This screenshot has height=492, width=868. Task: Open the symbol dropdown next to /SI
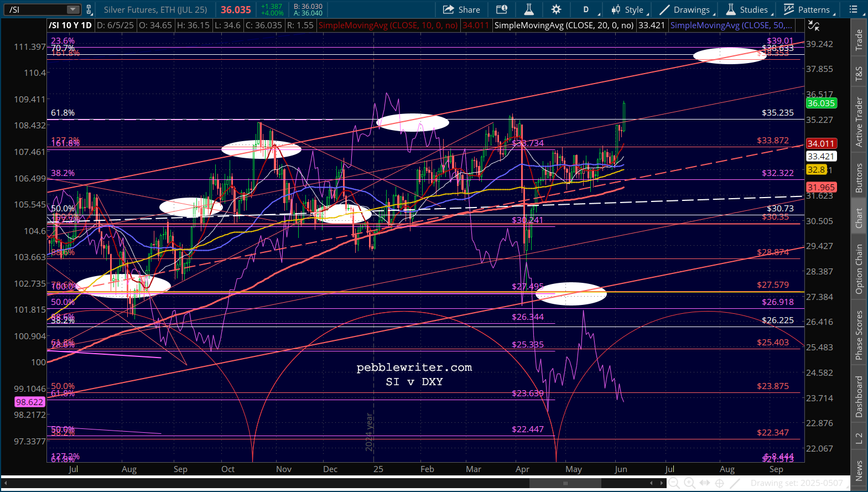pyautogui.click(x=74, y=9)
